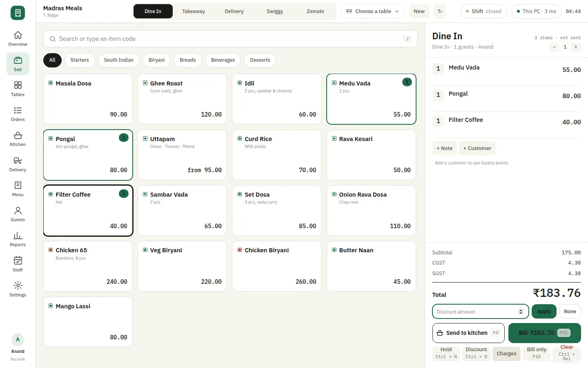Decrease guest count with minus button
This screenshot has height=368, width=588.
554,47
